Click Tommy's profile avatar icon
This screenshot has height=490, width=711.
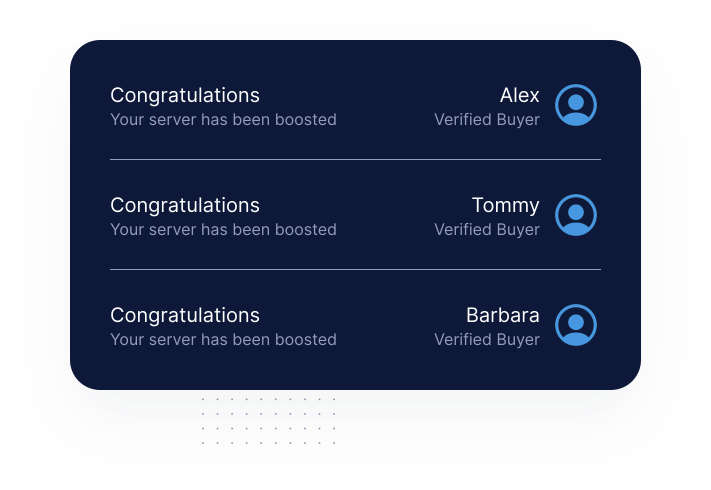coord(576,215)
